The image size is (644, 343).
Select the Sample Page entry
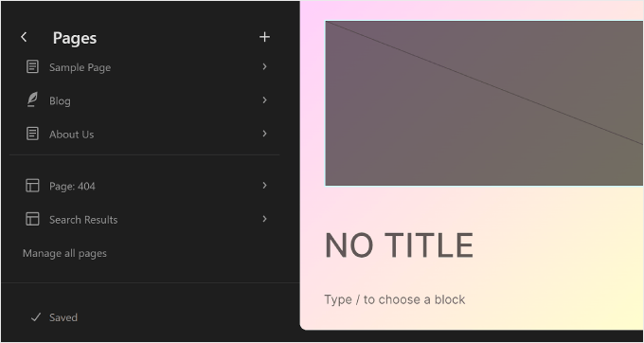(146, 67)
